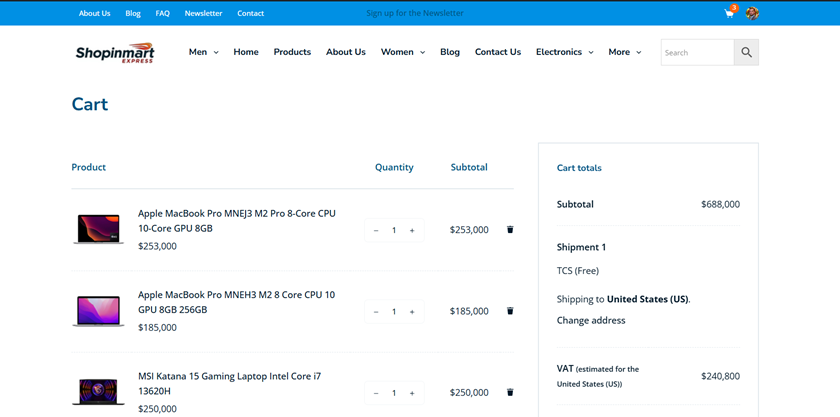This screenshot has height=417, width=840.
Task: Increase quantity of MacBook Pro MNEJ3
Action: 411,230
